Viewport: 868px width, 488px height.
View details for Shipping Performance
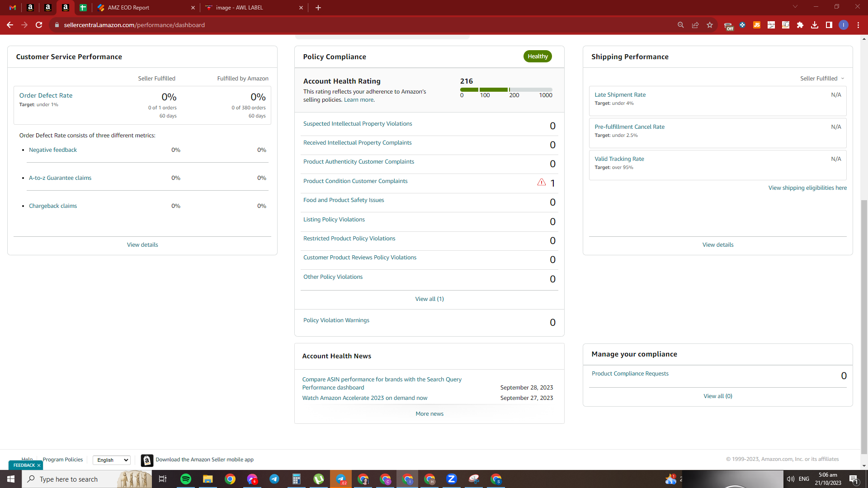click(x=718, y=245)
